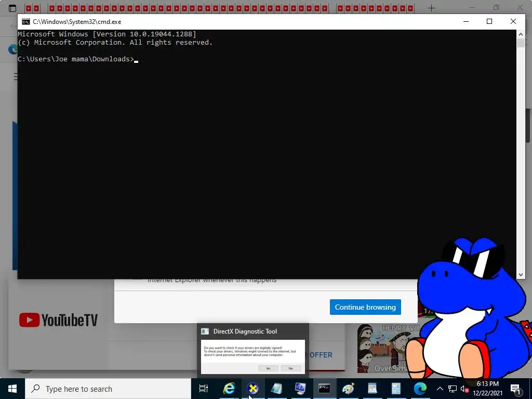Screen dimensions: 532x399
Task: Open a new browser tab with plus
Action: 431,8
